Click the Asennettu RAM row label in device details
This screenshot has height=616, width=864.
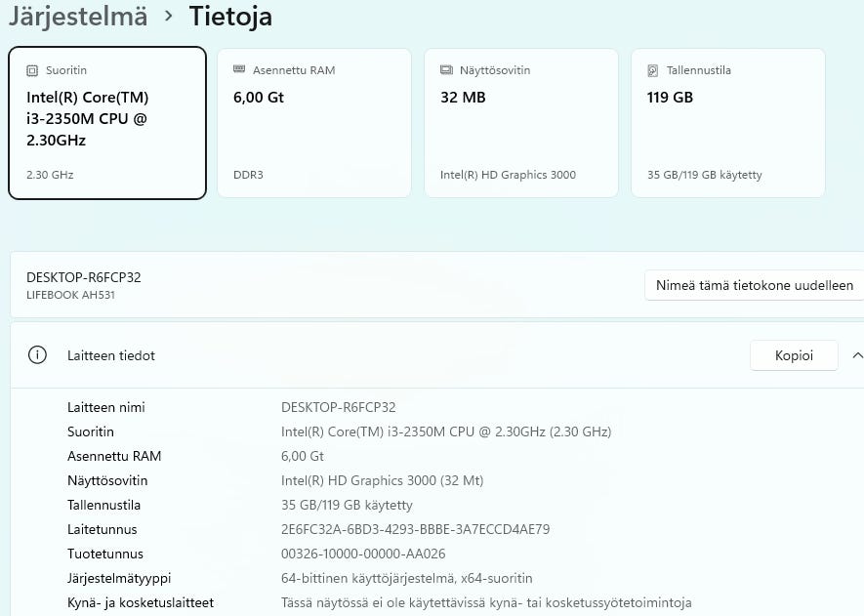pyautogui.click(x=114, y=456)
